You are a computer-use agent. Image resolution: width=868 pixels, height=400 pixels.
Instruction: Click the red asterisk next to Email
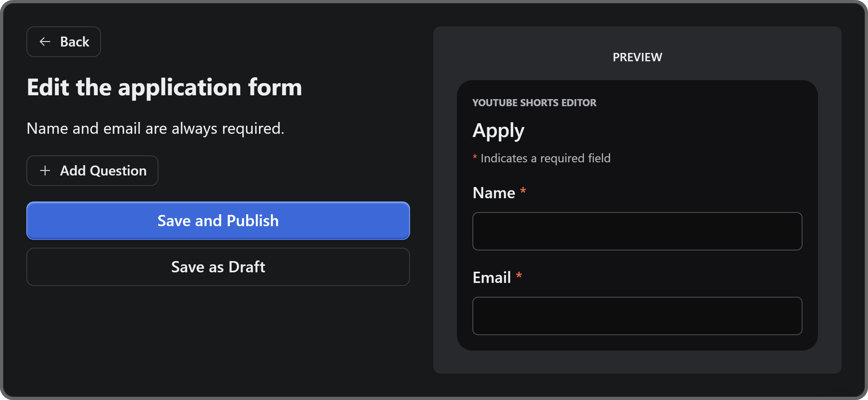pyautogui.click(x=519, y=276)
